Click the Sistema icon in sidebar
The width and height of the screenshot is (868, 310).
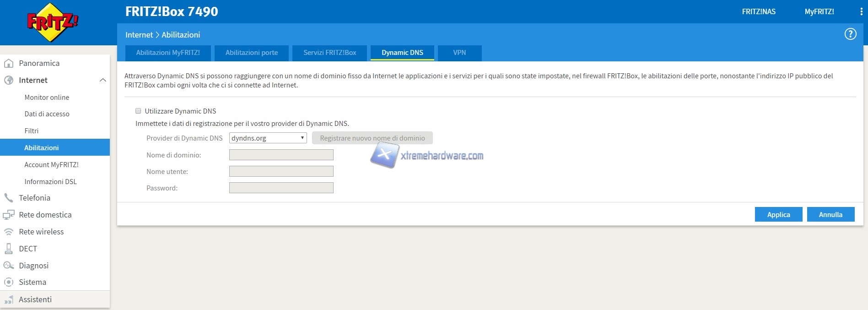(x=9, y=282)
